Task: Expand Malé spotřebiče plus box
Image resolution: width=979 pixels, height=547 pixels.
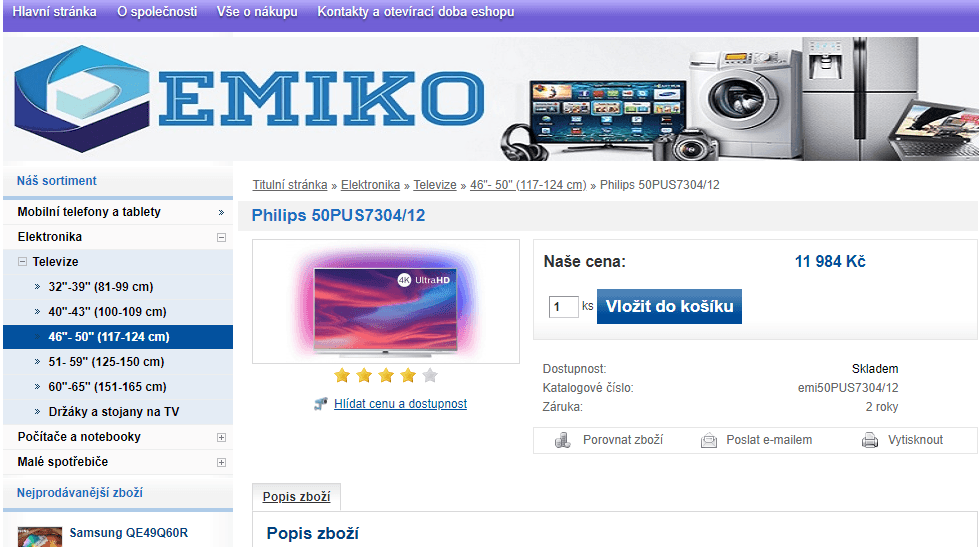Action: tap(221, 462)
